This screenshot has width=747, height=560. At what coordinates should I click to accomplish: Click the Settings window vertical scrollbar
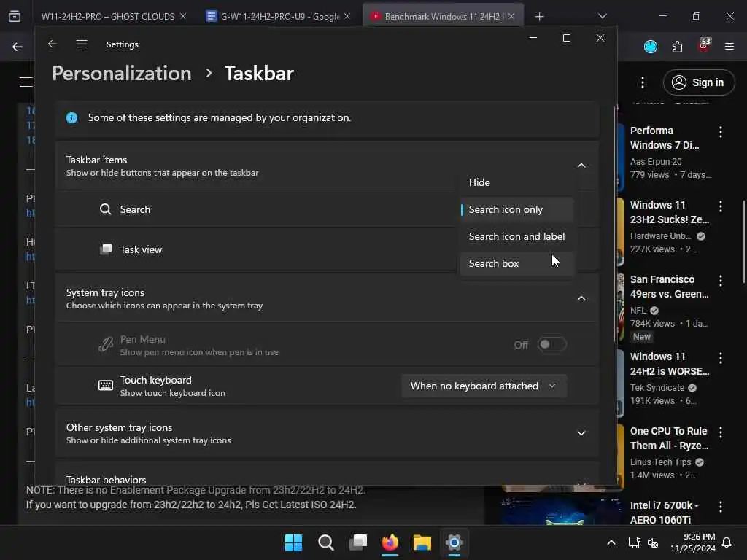[614, 224]
